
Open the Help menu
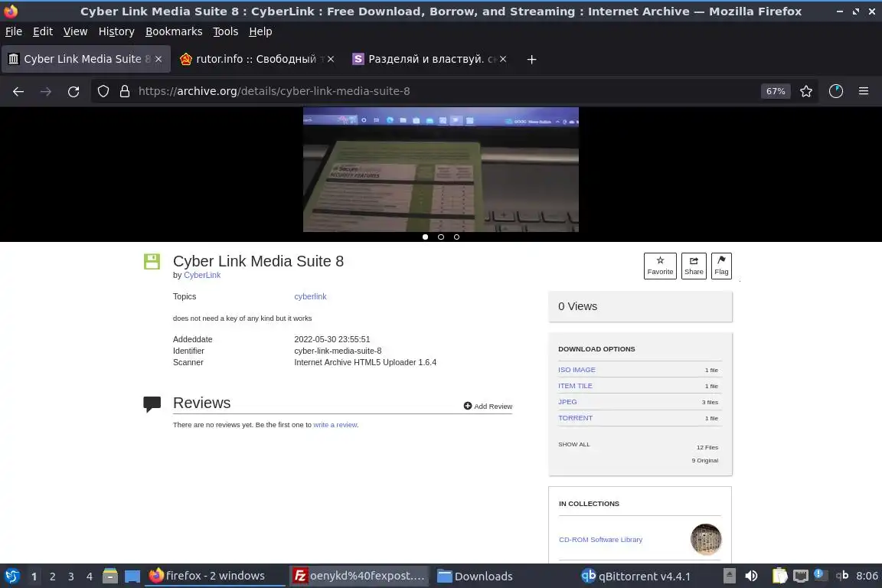260,31
